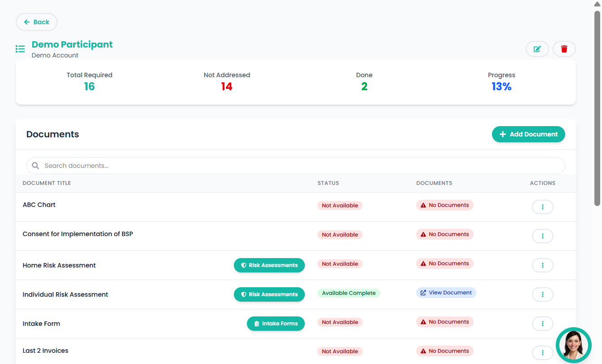Click the red trash delete icon
Screen dimensions: 602x364
[x=564, y=48]
